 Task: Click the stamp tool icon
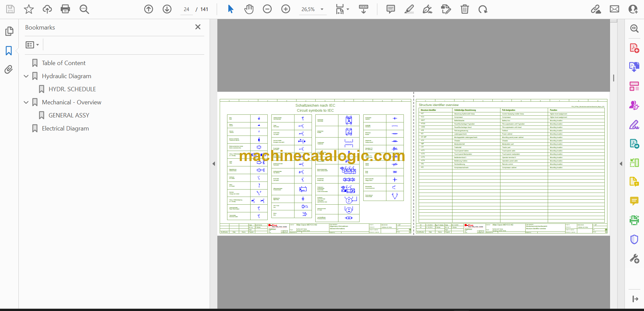click(x=446, y=9)
